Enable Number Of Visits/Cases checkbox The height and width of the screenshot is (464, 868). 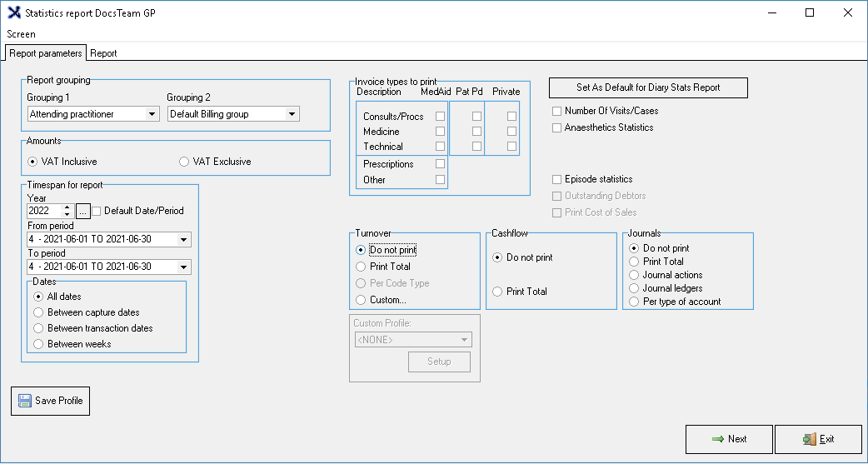tap(556, 111)
